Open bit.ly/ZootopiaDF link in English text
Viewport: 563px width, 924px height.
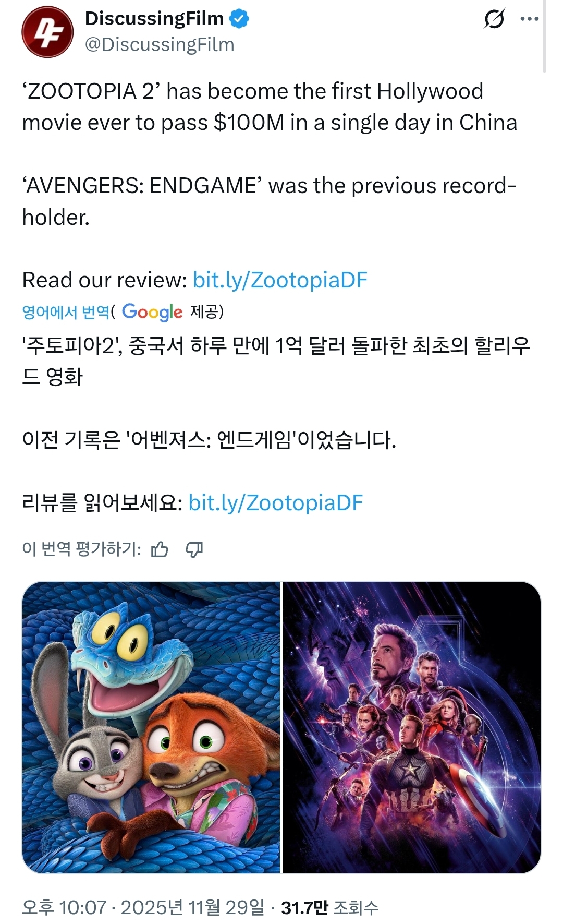pyautogui.click(x=280, y=280)
